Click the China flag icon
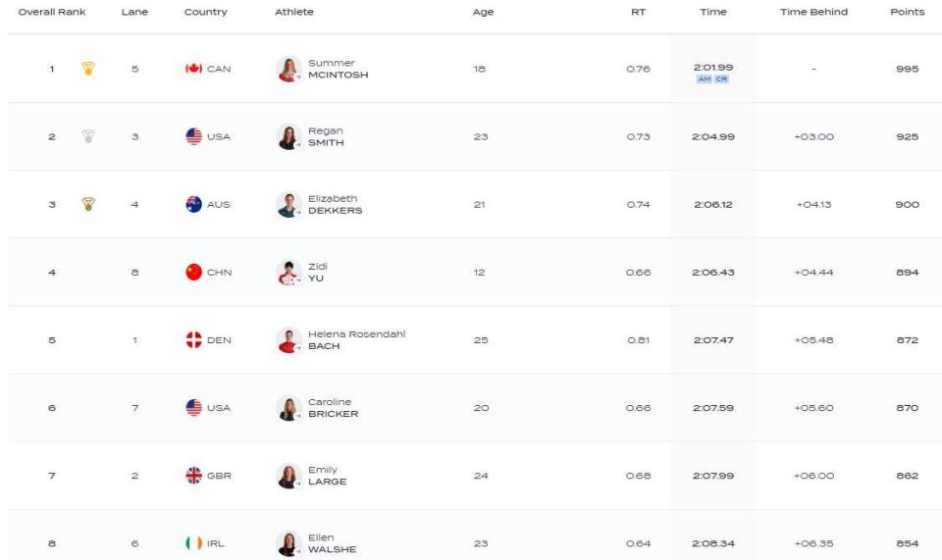Screen dimensions: 942x560 coord(193,272)
